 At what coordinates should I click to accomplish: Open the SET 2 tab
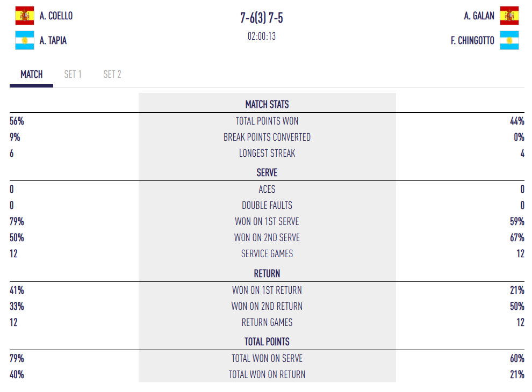tap(112, 75)
